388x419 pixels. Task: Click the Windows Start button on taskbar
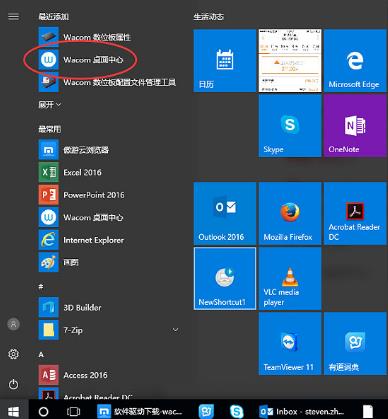click(13, 411)
